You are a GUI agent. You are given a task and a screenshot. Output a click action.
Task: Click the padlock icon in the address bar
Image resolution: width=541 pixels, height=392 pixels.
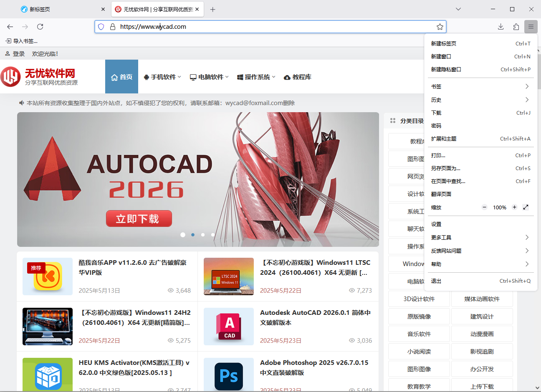pyautogui.click(x=112, y=26)
